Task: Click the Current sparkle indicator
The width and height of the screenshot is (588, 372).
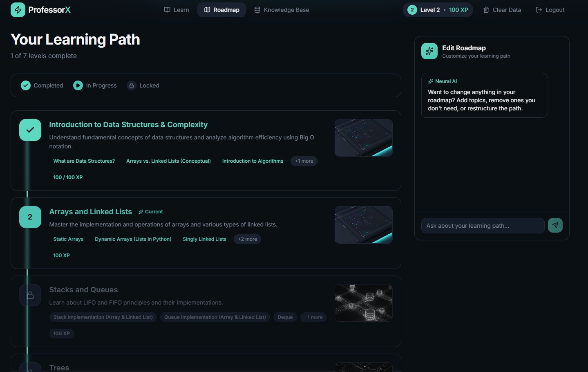Action: tap(151, 212)
